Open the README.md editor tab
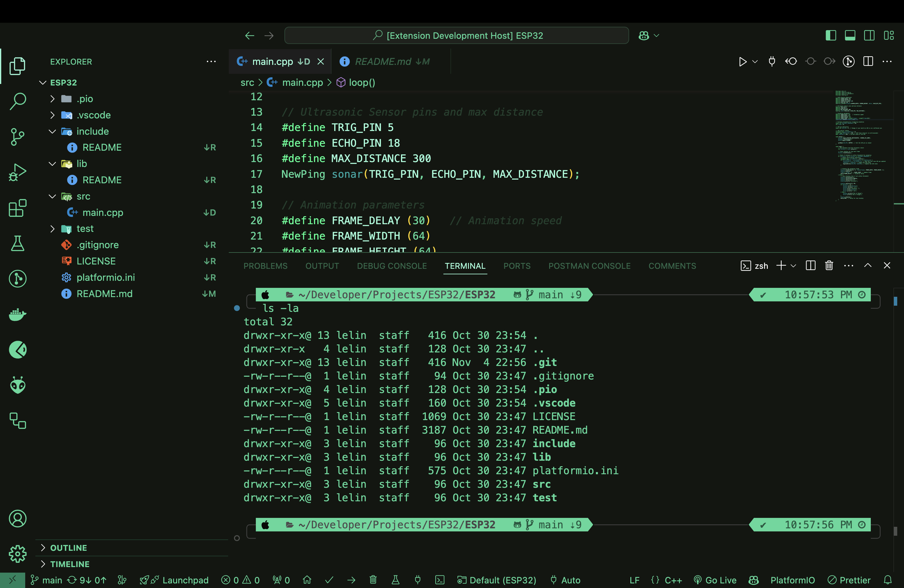904x588 pixels. (383, 62)
